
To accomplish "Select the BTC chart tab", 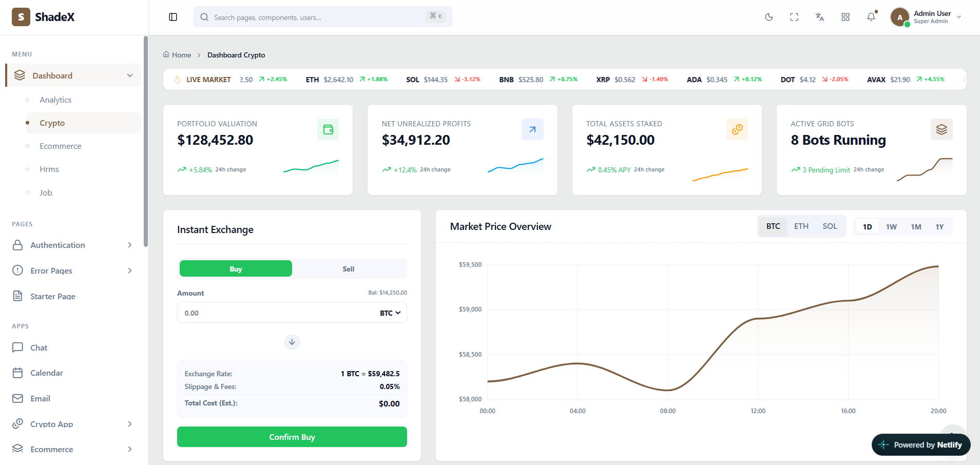I will pos(773,226).
